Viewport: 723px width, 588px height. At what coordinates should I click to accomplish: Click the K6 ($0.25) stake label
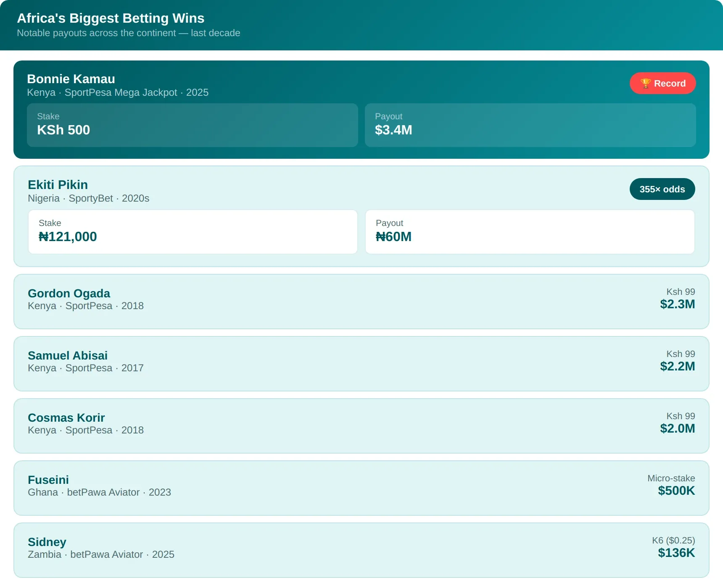click(x=673, y=540)
